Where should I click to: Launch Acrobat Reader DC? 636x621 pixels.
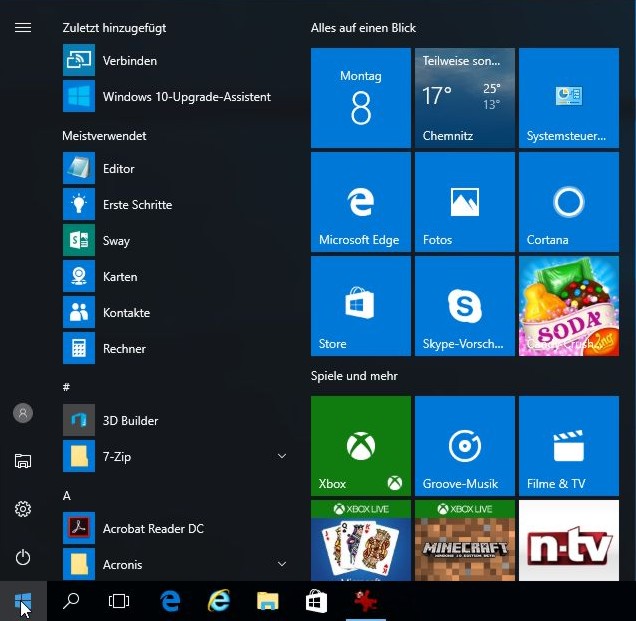point(176,528)
